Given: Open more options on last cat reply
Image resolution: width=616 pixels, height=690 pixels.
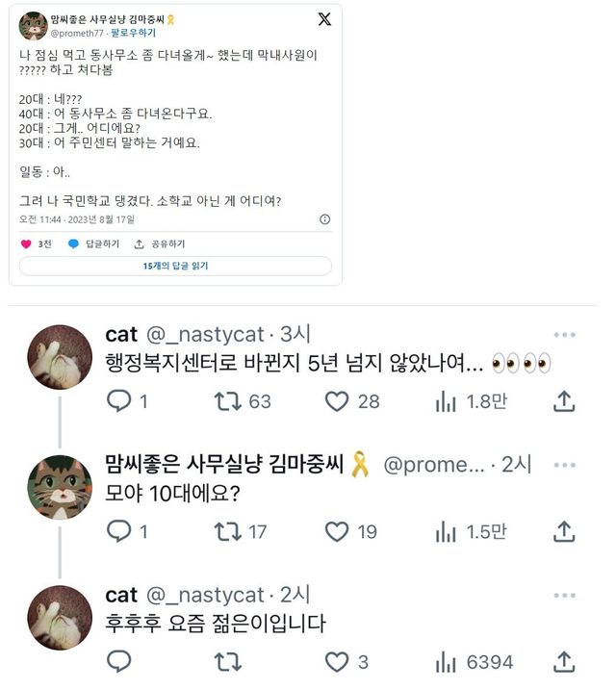Looking at the screenshot, I should click(564, 596).
